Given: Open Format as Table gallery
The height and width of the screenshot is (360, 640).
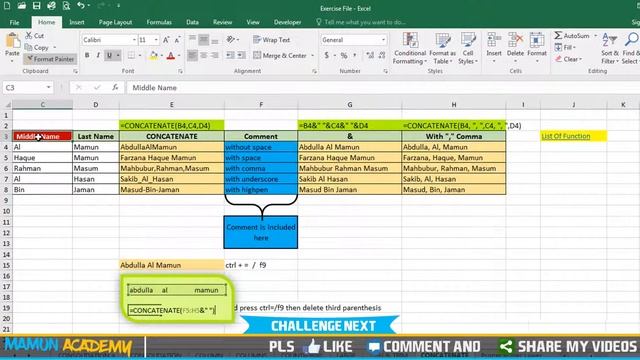Looking at the screenshot, I should click(x=442, y=48).
